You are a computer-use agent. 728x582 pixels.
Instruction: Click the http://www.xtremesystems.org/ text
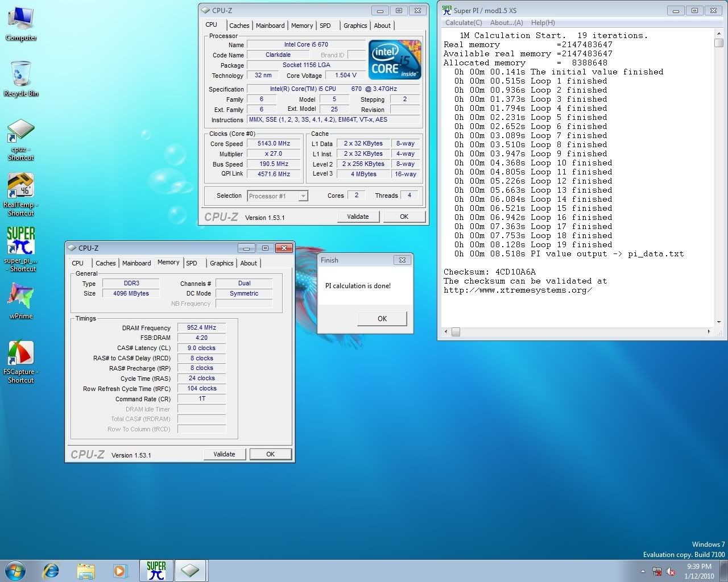[x=518, y=290]
